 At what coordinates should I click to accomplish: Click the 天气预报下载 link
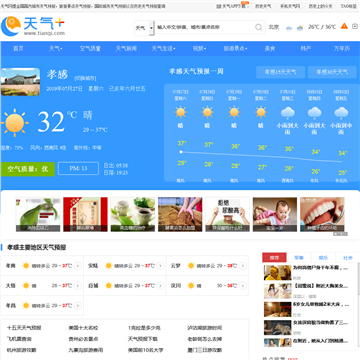point(143,339)
